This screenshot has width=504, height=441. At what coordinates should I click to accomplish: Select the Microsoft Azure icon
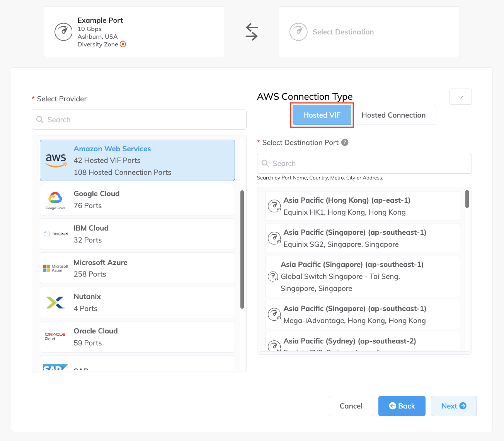click(x=55, y=268)
